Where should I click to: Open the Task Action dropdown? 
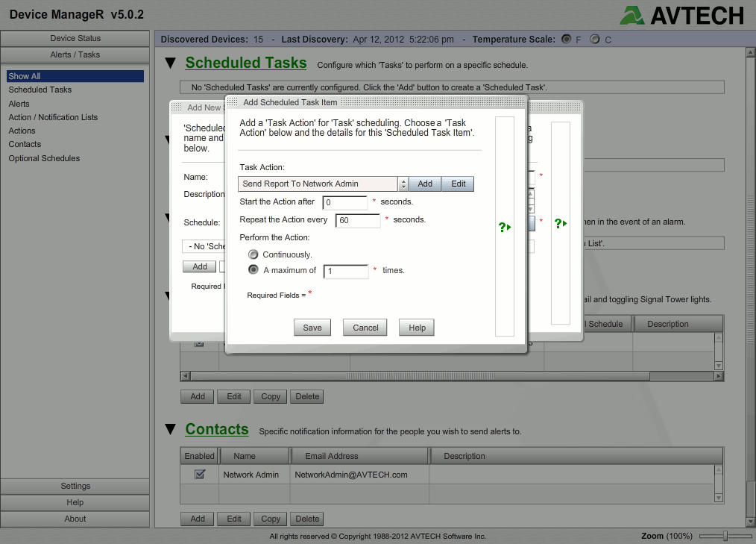pos(403,184)
